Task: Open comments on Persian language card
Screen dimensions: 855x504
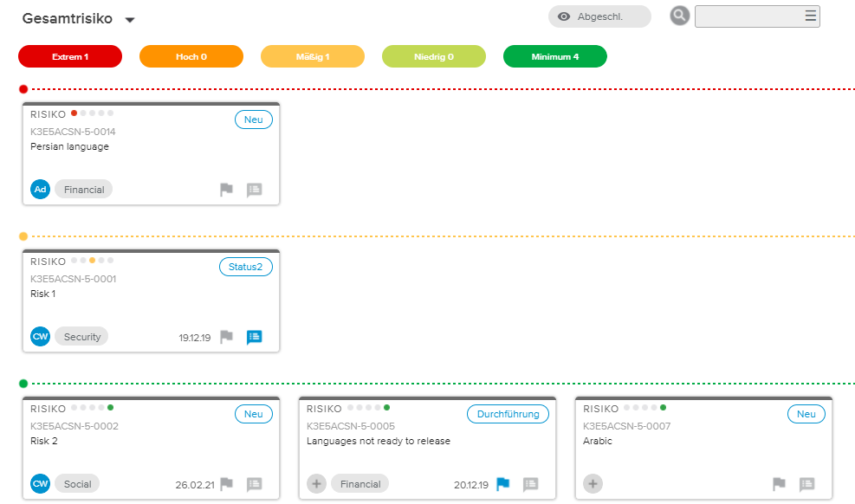Action: [254, 190]
